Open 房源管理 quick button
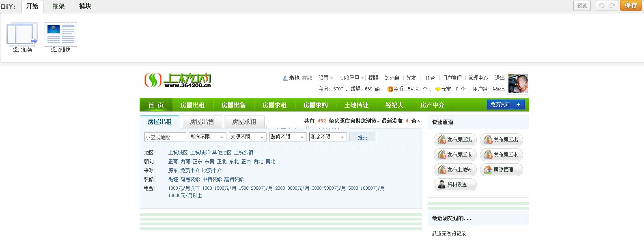The width and height of the screenshot is (644, 242). 502,170
